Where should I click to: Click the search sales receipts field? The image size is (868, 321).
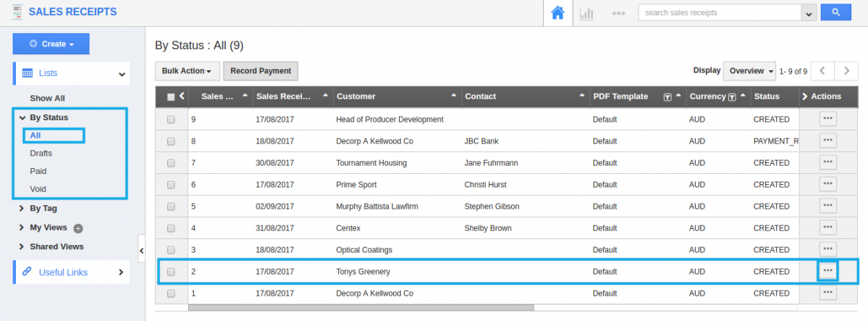(719, 12)
